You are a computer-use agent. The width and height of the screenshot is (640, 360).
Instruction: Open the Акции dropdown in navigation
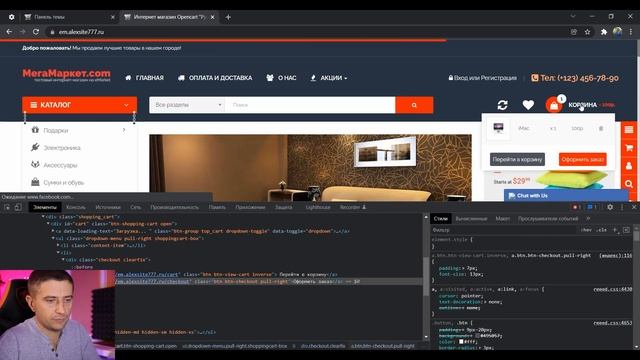[329, 78]
